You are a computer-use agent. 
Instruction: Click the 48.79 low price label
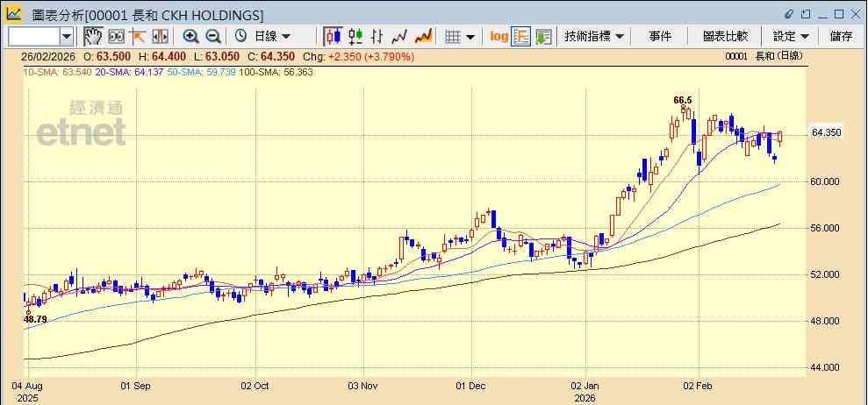35,319
